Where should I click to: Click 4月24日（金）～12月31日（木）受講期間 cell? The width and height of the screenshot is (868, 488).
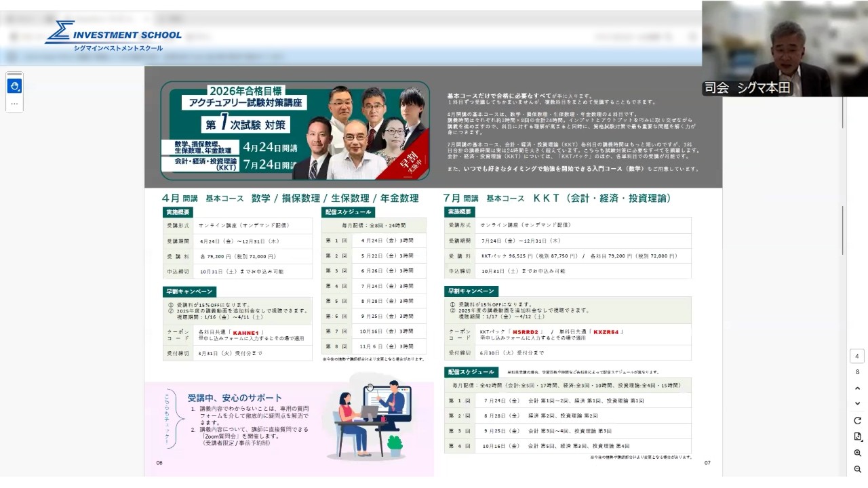pyautogui.click(x=254, y=241)
